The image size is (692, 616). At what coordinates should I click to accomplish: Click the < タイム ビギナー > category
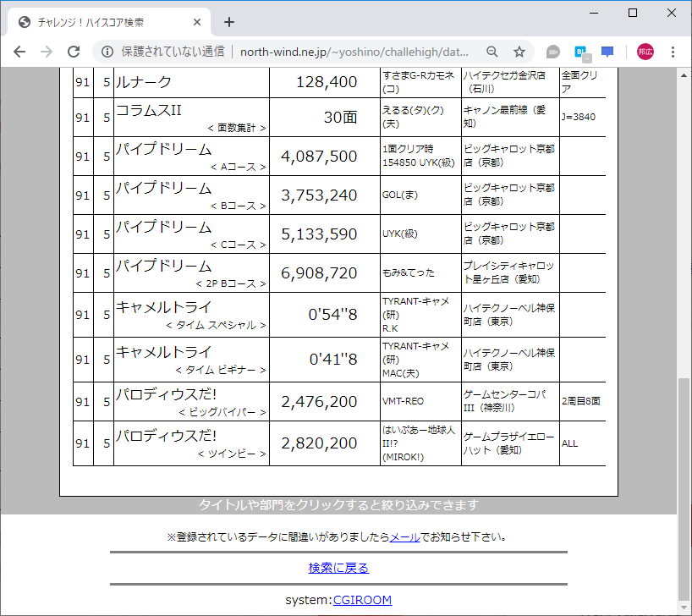221,370
